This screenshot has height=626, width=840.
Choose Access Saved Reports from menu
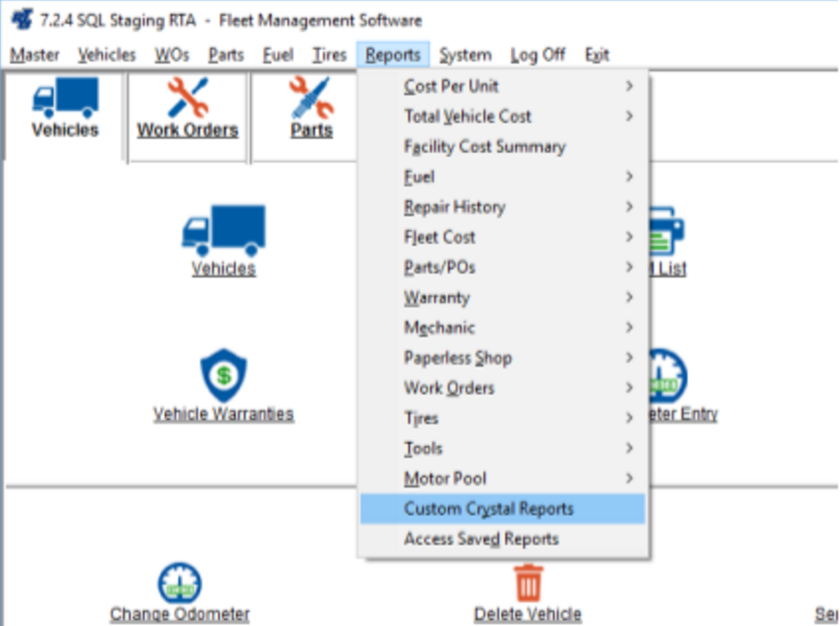[481, 539]
